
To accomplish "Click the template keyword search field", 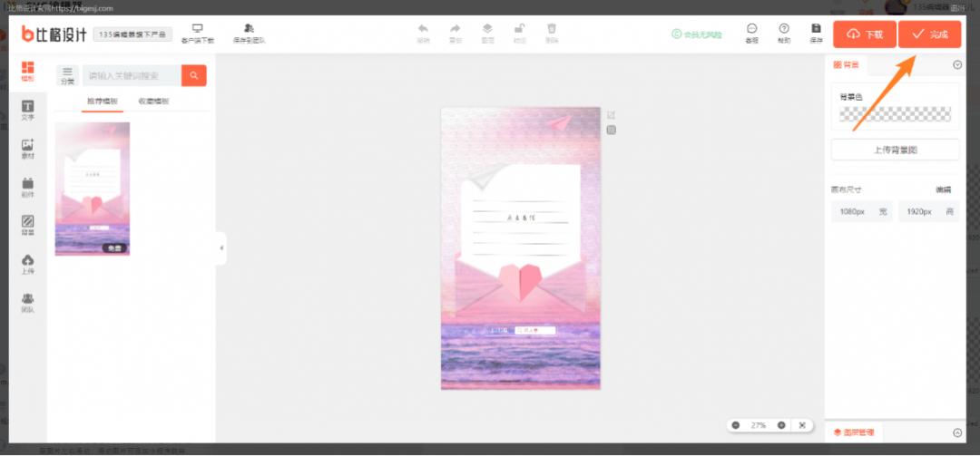I will tap(132, 75).
